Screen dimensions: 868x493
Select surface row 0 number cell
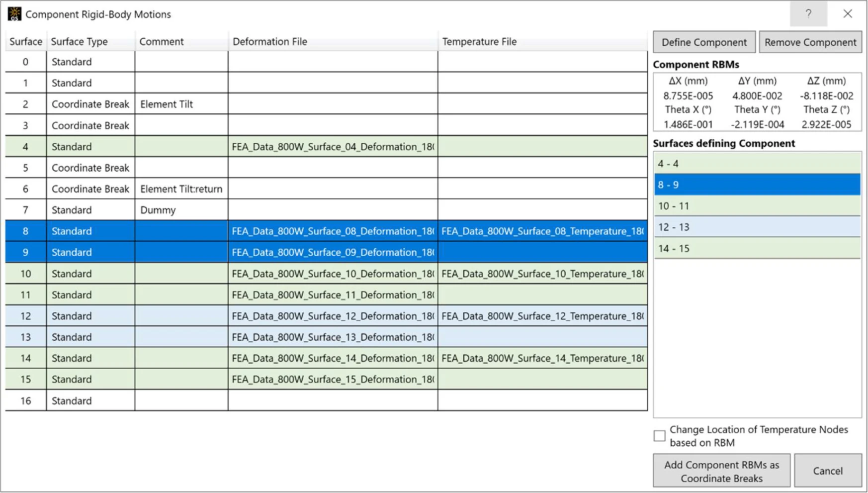click(26, 62)
